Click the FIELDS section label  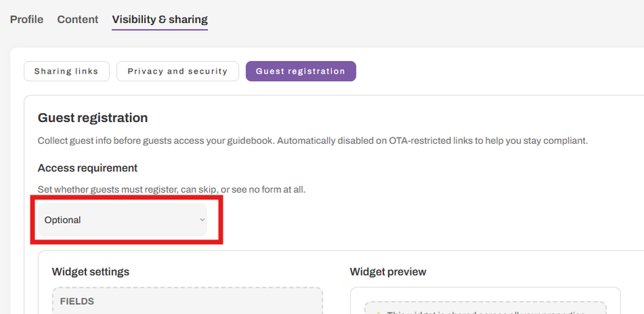(x=77, y=301)
